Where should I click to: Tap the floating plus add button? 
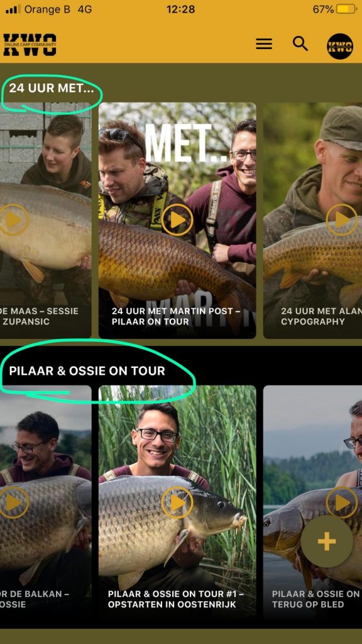327,541
